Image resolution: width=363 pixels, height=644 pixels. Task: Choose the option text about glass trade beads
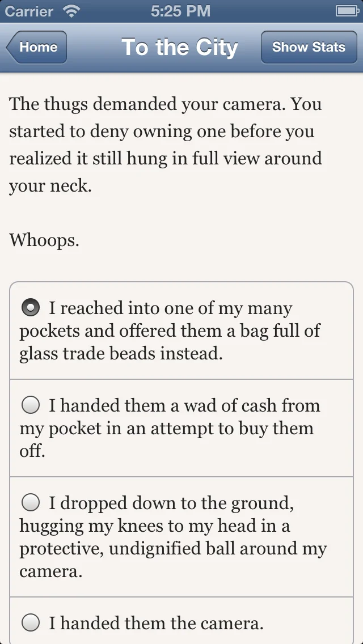pyautogui.click(x=170, y=331)
